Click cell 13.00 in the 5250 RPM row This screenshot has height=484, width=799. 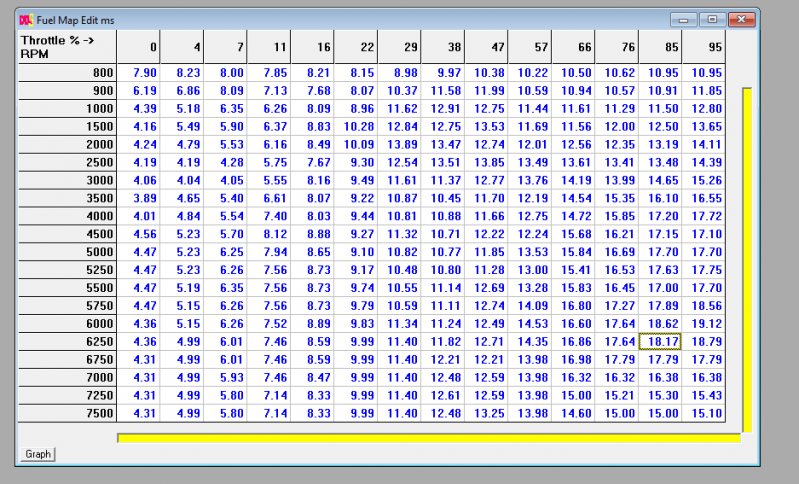[530, 270]
